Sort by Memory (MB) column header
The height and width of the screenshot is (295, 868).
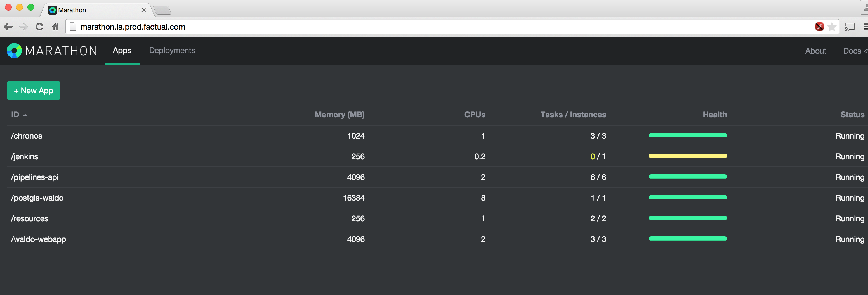tap(339, 115)
